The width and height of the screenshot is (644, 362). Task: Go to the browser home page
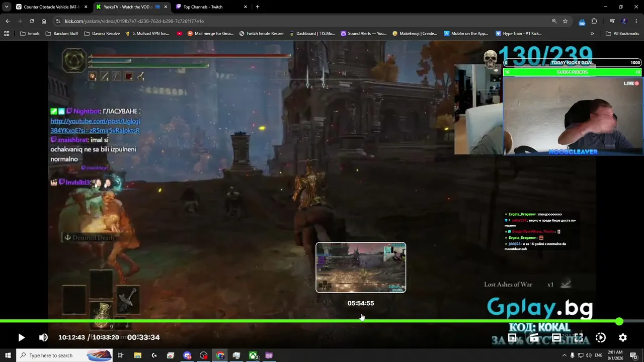pos(44,21)
